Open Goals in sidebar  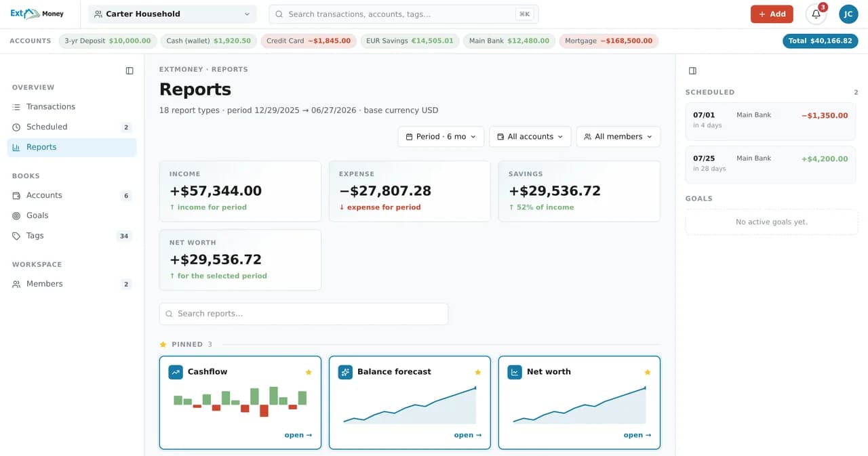[x=72, y=215]
